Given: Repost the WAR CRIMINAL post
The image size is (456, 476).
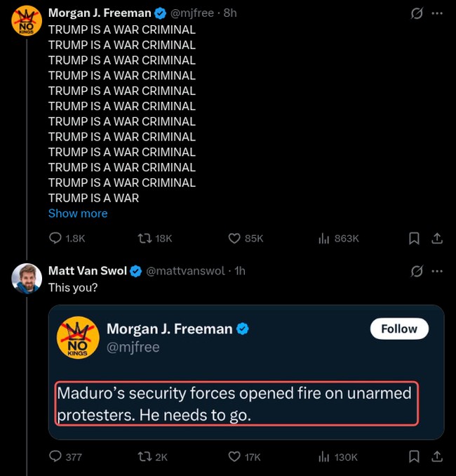Looking at the screenshot, I should [145, 239].
